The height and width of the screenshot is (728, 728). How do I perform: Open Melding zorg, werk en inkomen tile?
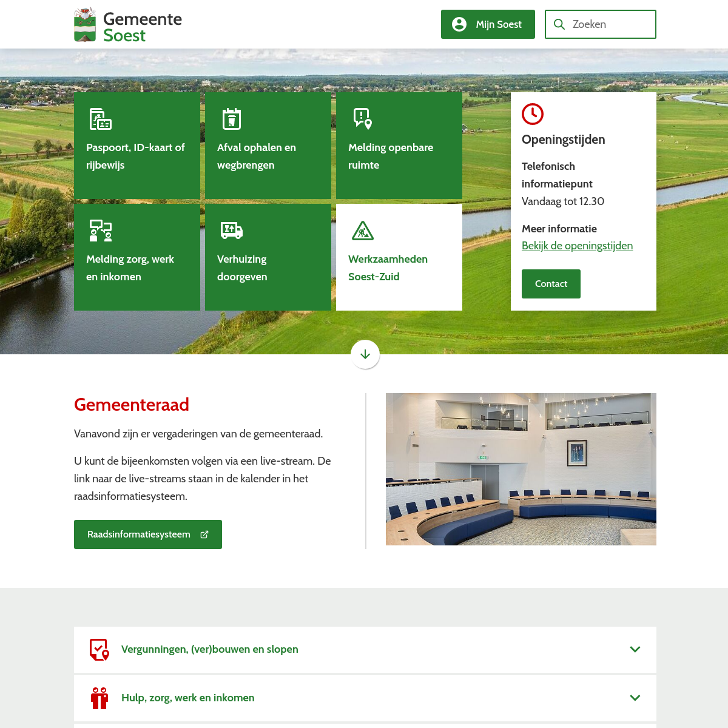coord(137,257)
